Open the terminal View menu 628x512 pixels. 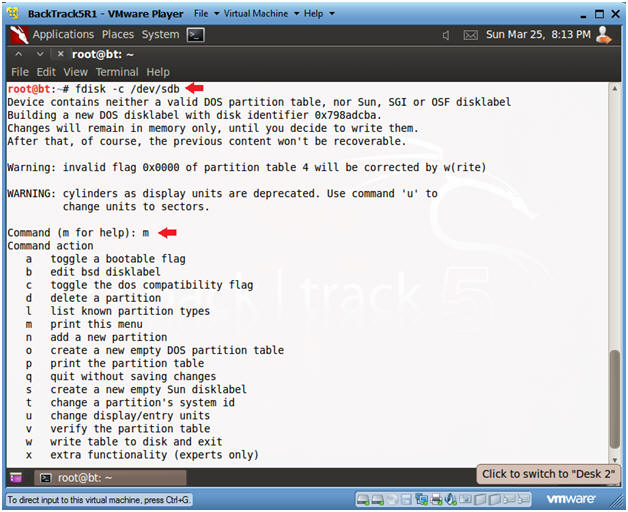(75, 72)
